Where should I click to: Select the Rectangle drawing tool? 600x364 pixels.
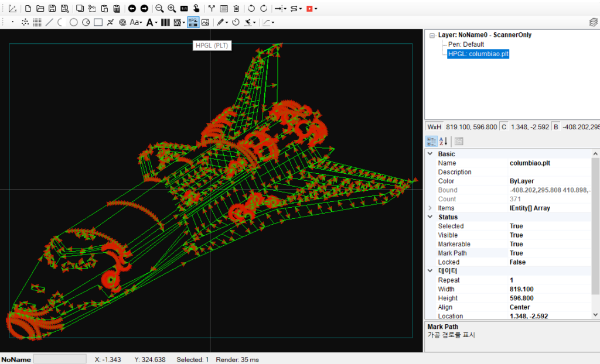[x=98, y=22]
